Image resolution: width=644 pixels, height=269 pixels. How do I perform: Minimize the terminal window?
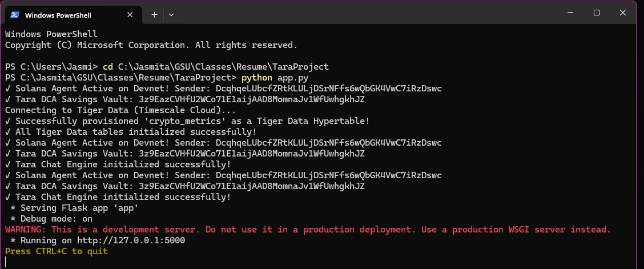pos(570,13)
